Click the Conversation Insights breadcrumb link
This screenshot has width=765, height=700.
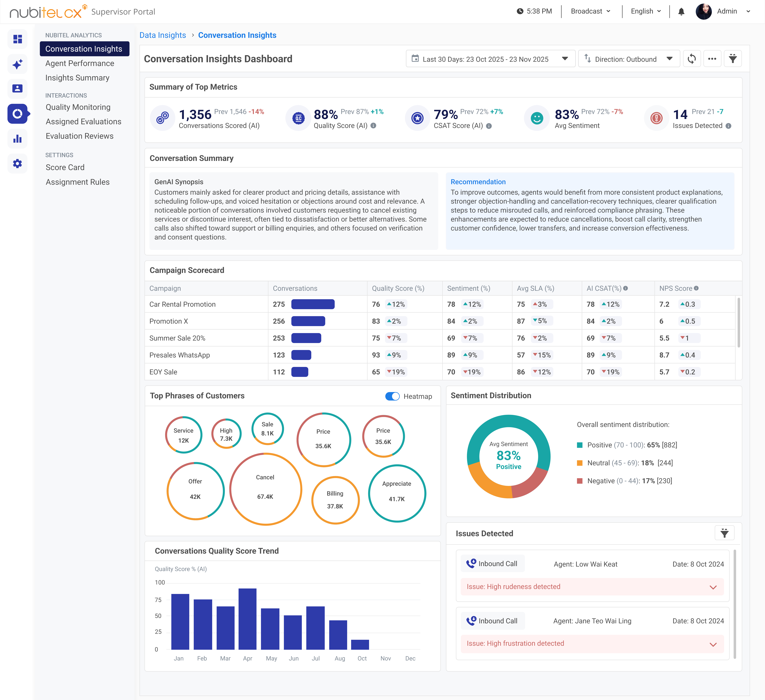(x=237, y=35)
